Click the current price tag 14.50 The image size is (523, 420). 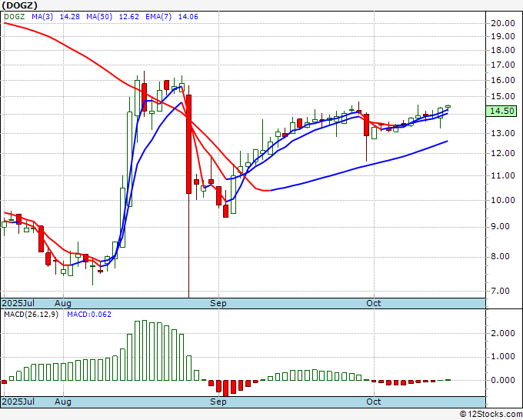[501, 111]
